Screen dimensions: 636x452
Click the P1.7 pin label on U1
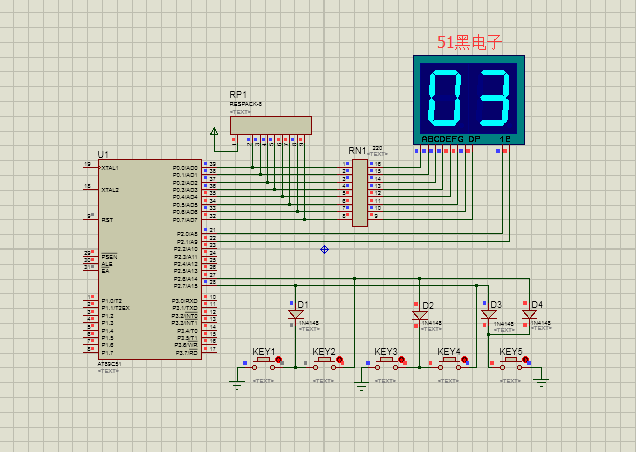(x=107, y=353)
